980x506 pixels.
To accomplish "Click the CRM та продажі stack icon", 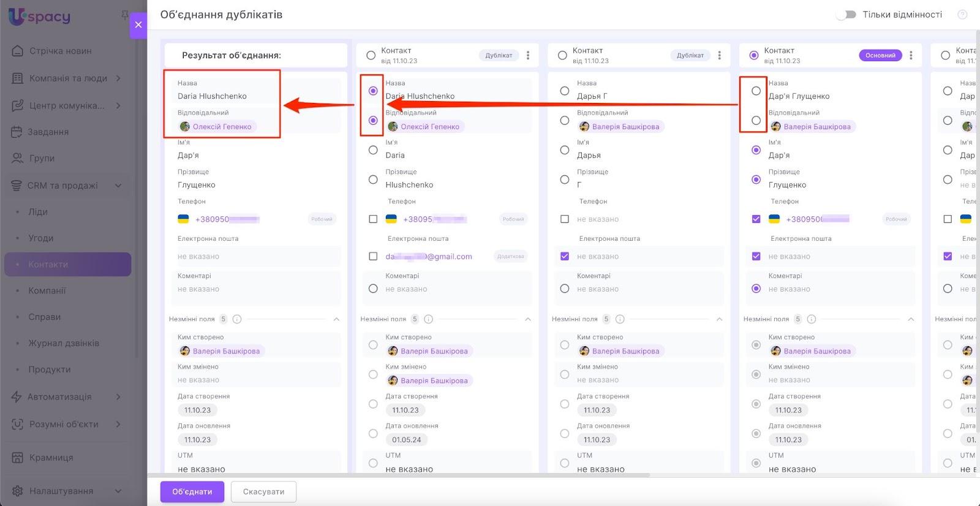I will click(x=17, y=186).
